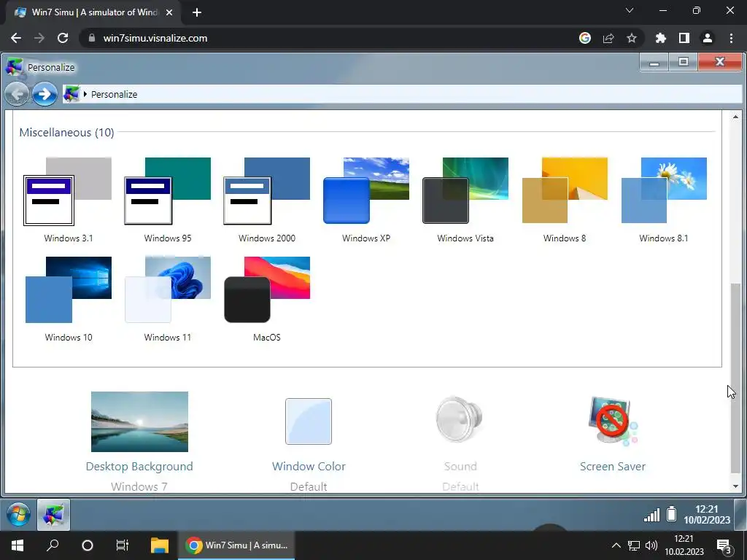Toggle Chrome side panel
Viewport: 747px width, 560px height.
pos(684,38)
